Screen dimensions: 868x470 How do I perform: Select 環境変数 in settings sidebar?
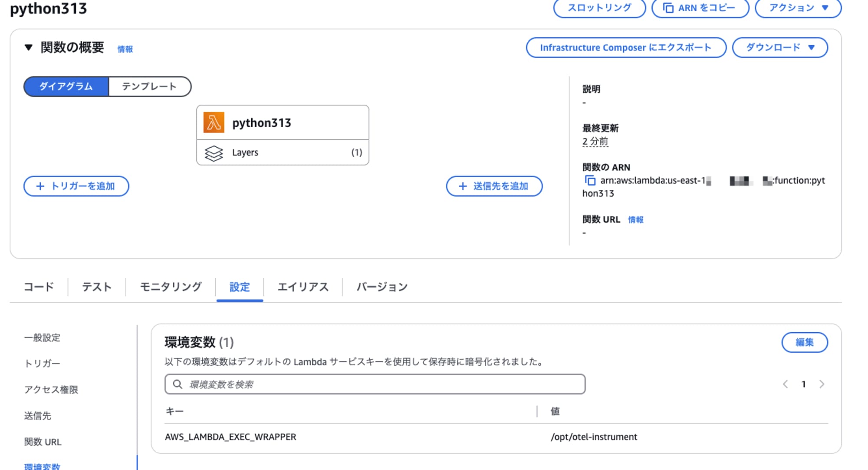[42, 466]
